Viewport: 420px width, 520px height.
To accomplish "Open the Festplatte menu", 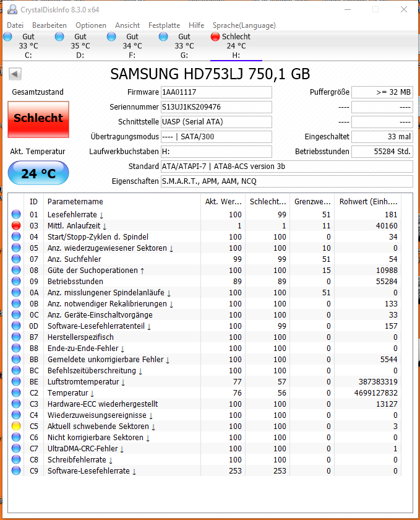I will click(164, 25).
